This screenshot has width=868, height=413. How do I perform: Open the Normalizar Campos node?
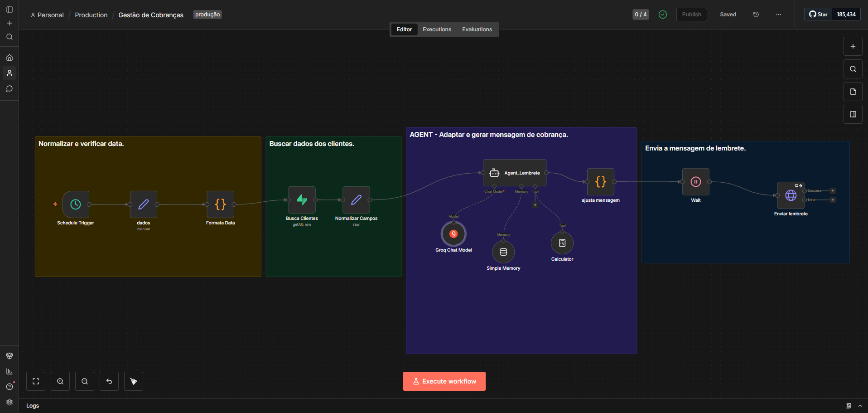(x=357, y=200)
